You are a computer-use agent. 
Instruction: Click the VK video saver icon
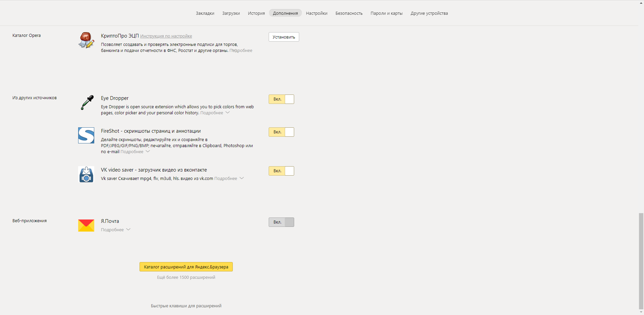[86, 174]
